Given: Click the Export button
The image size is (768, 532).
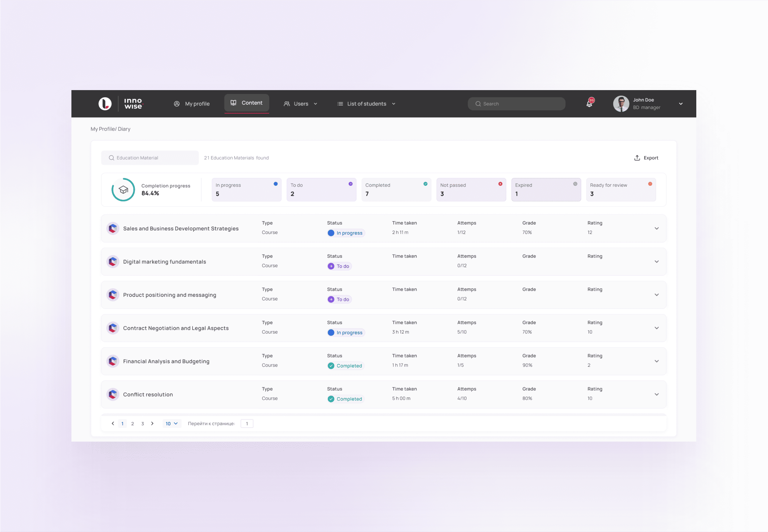Looking at the screenshot, I should [x=646, y=158].
